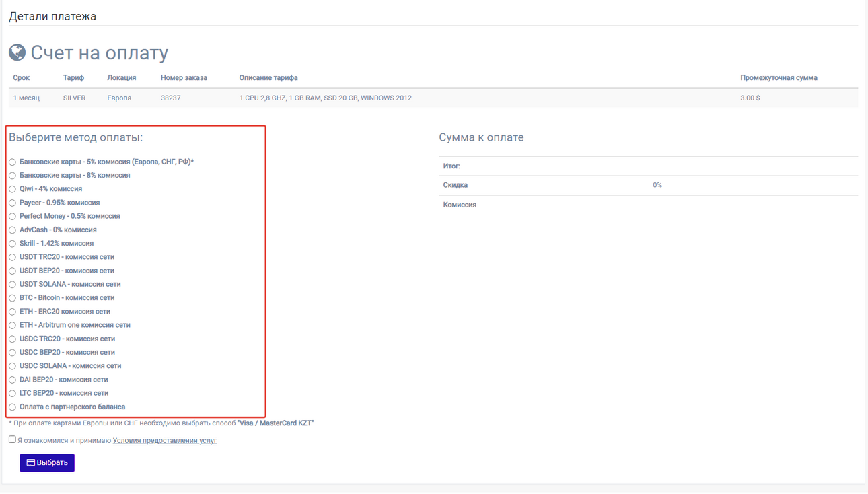Select AdvCash 0% комиссия option
The image size is (868, 494).
tap(12, 230)
